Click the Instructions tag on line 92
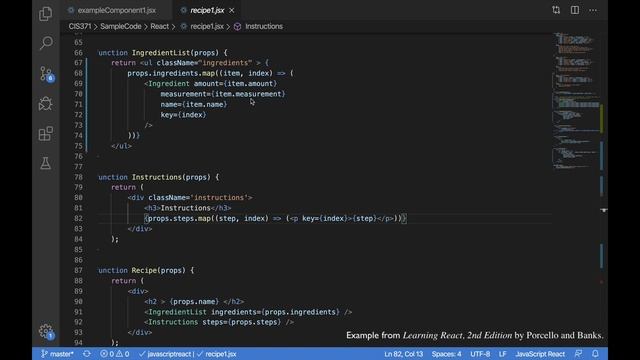The width and height of the screenshot is (640, 360). pyautogui.click(x=173, y=322)
